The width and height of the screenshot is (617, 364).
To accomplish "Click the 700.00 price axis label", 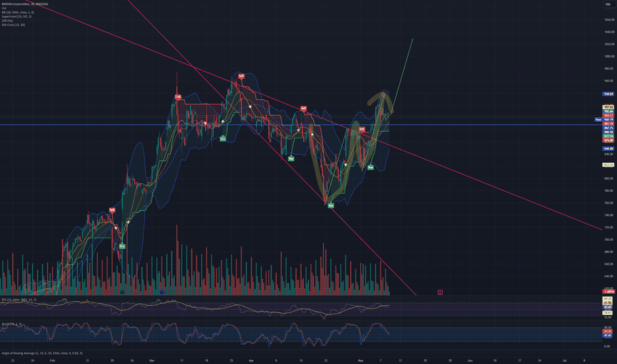I will point(609,240).
